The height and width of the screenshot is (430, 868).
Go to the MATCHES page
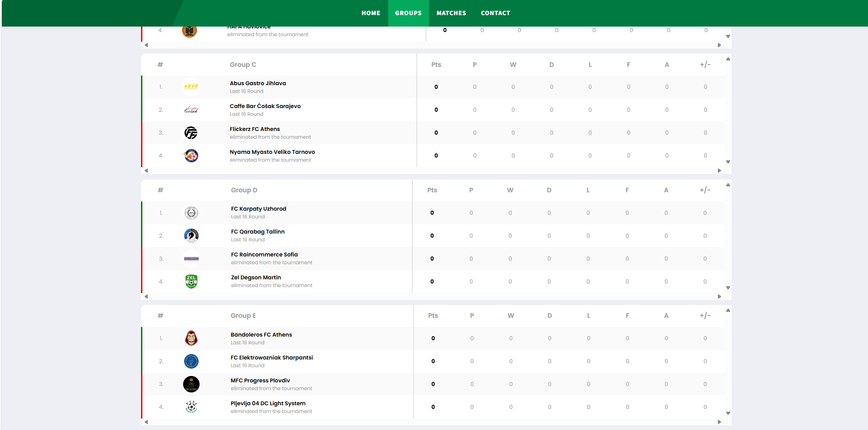pos(451,13)
